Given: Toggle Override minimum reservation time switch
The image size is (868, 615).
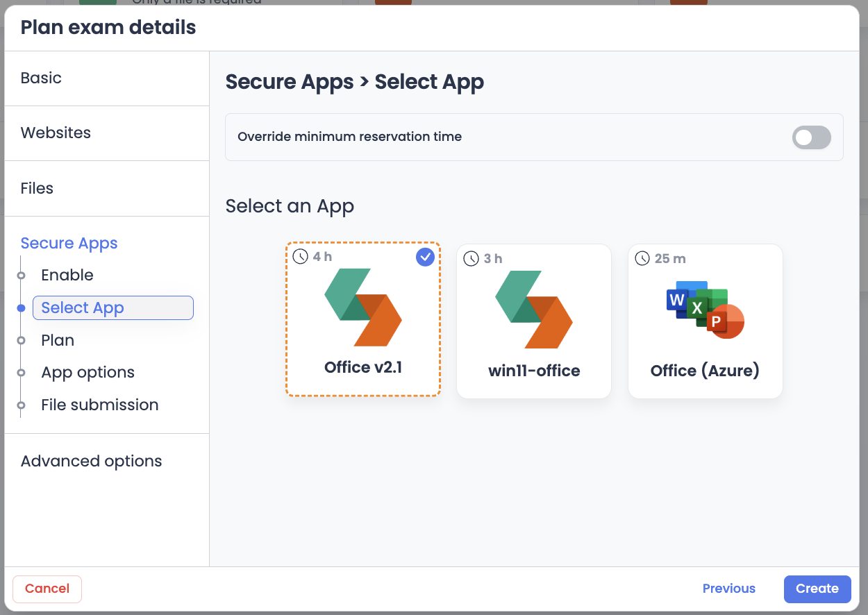Looking at the screenshot, I should (x=811, y=137).
